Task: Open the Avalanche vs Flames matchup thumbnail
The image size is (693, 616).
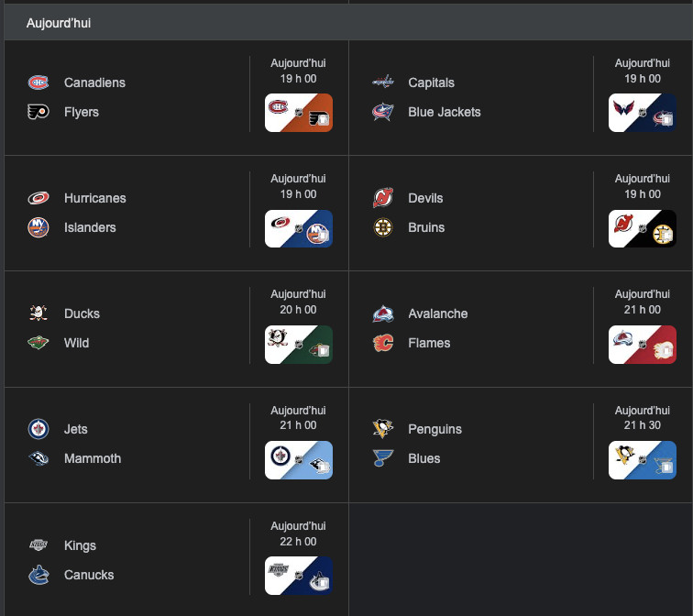Action: pos(643,345)
